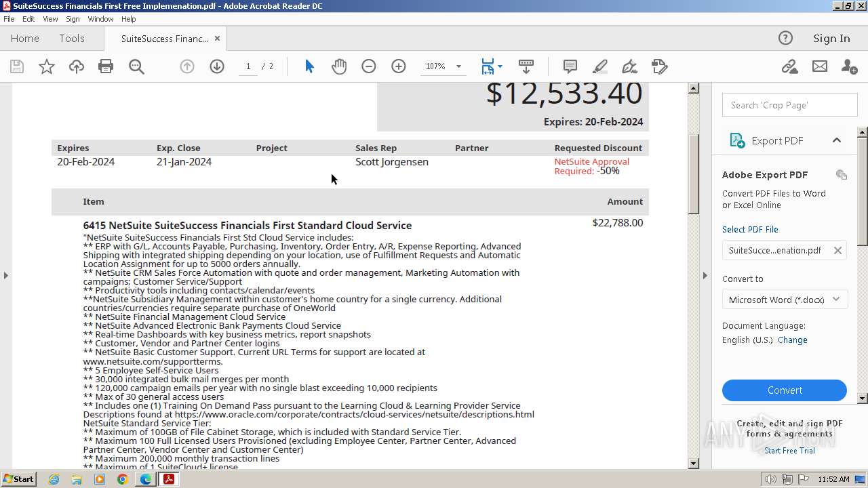
Task: Switch to the Home tab
Action: [x=25, y=39]
